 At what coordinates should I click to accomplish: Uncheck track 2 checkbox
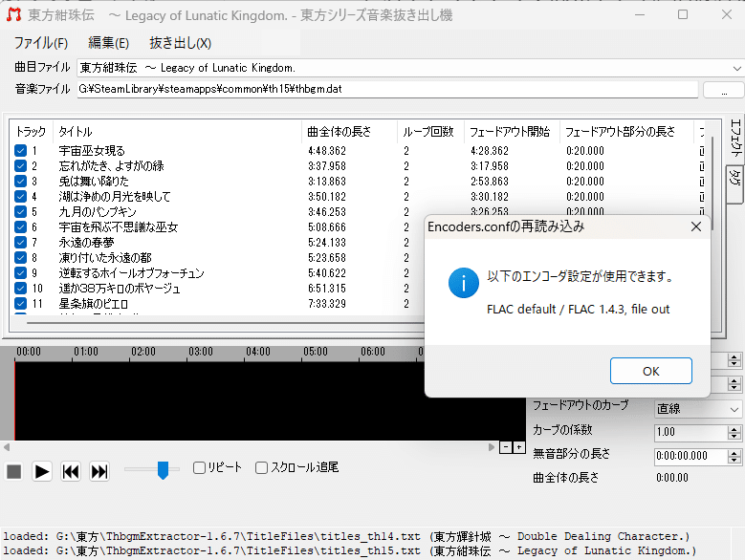(x=20, y=166)
